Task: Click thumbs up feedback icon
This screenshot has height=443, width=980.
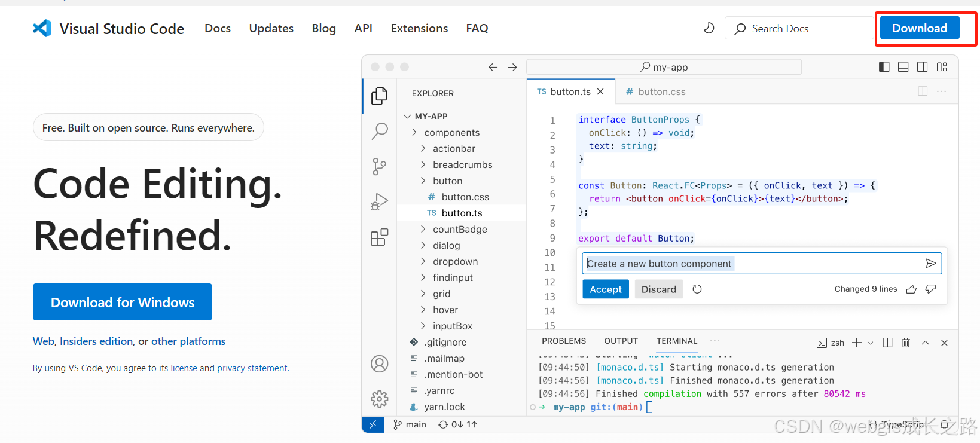Action: click(x=911, y=289)
